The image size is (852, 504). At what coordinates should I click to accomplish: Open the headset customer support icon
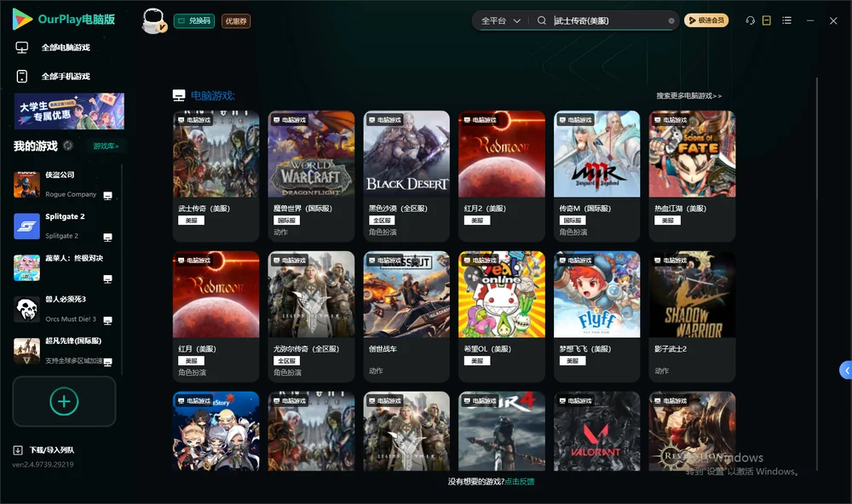751,20
